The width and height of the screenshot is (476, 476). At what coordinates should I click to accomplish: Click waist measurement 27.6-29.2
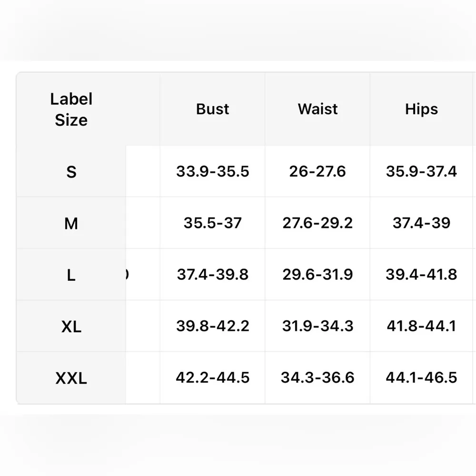tap(317, 223)
